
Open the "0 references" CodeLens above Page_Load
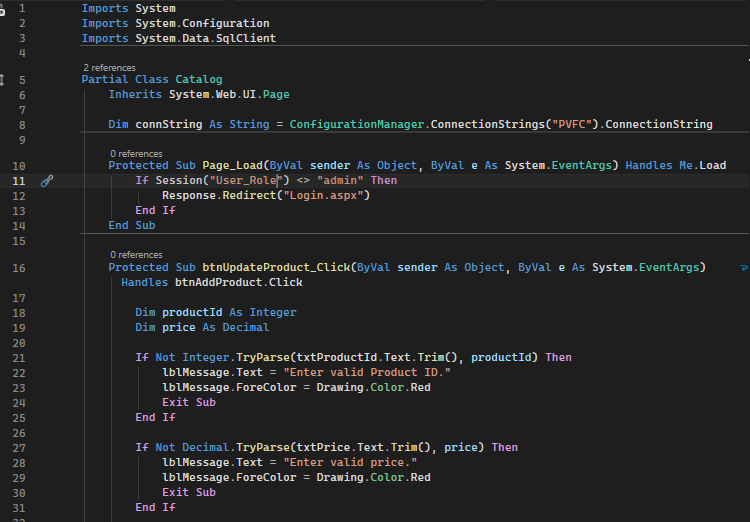[135, 153]
